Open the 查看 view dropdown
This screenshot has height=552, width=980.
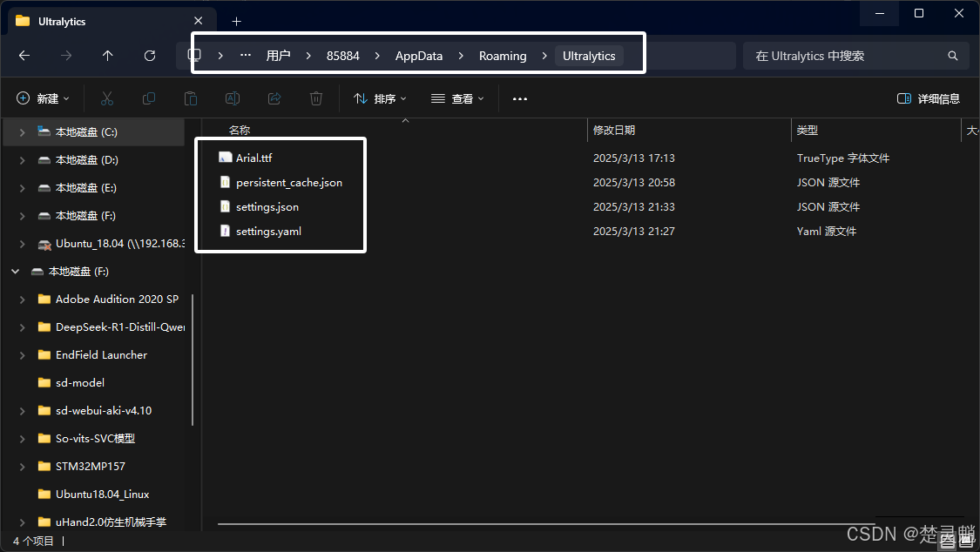[457, 98]
